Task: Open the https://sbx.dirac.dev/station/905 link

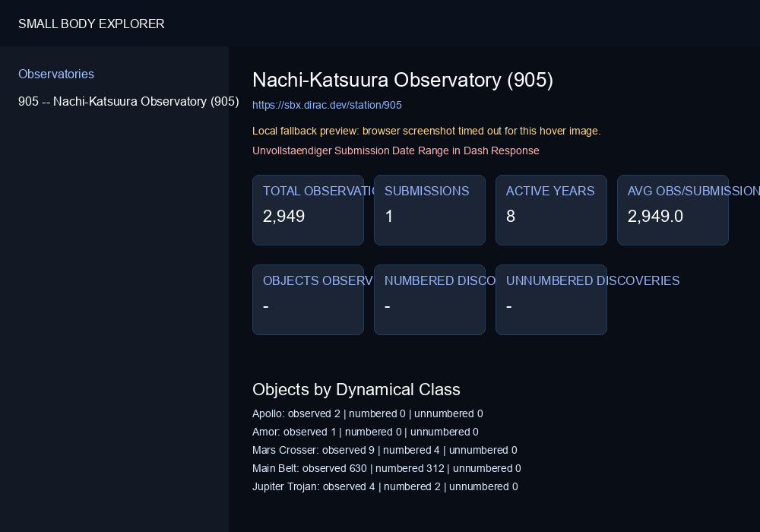Action: [327, 105]
